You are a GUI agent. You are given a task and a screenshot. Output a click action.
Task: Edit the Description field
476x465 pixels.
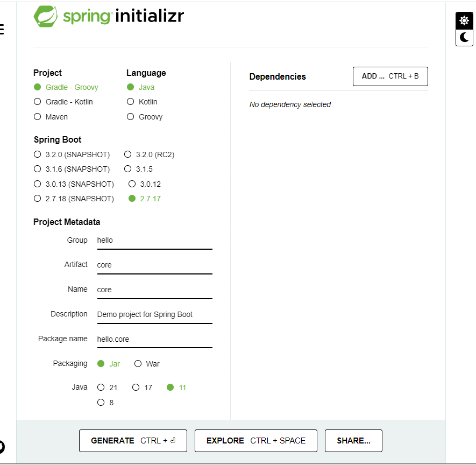(x=154, y=315)
